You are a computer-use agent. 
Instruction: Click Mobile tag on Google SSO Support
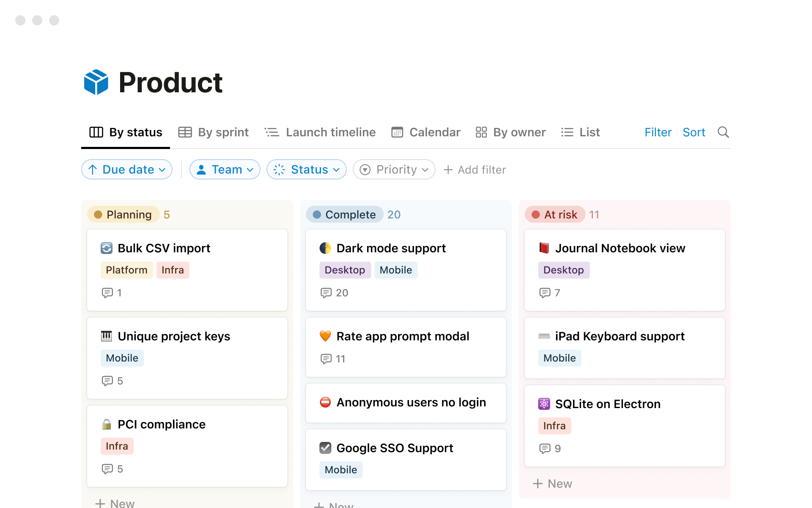pos(341,470)
